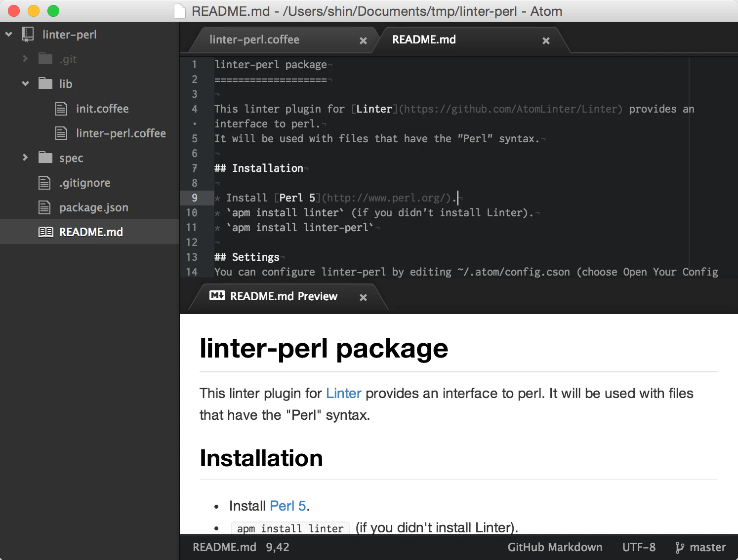
Task: Click the linter-perl repository book icon
Action: click(28, 34)
